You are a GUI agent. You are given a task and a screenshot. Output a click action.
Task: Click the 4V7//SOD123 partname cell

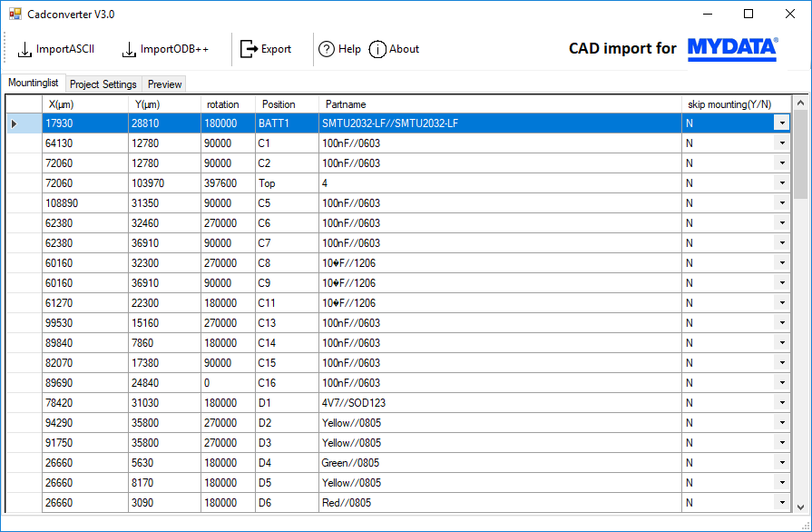(500, 403)
